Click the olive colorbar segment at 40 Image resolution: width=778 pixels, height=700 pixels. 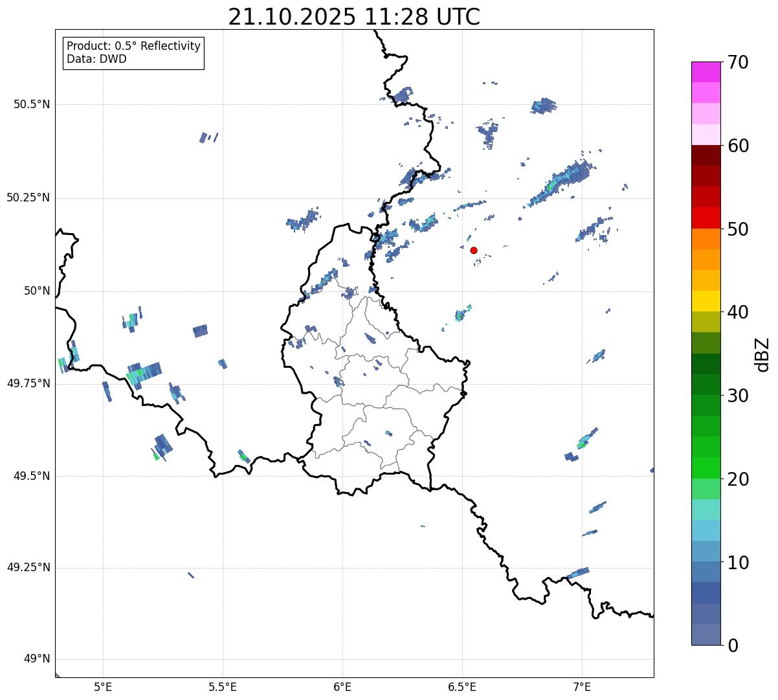coord(706,322)
